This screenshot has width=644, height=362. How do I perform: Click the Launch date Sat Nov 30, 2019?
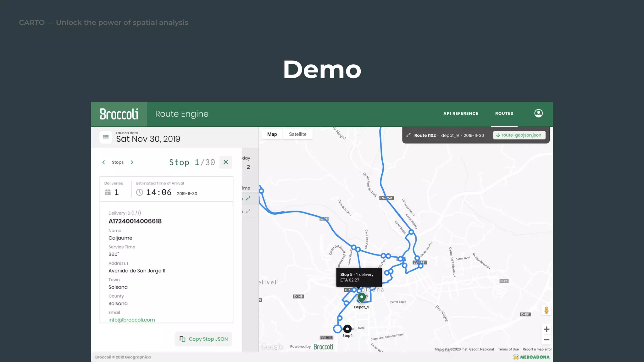coord(148,139)
